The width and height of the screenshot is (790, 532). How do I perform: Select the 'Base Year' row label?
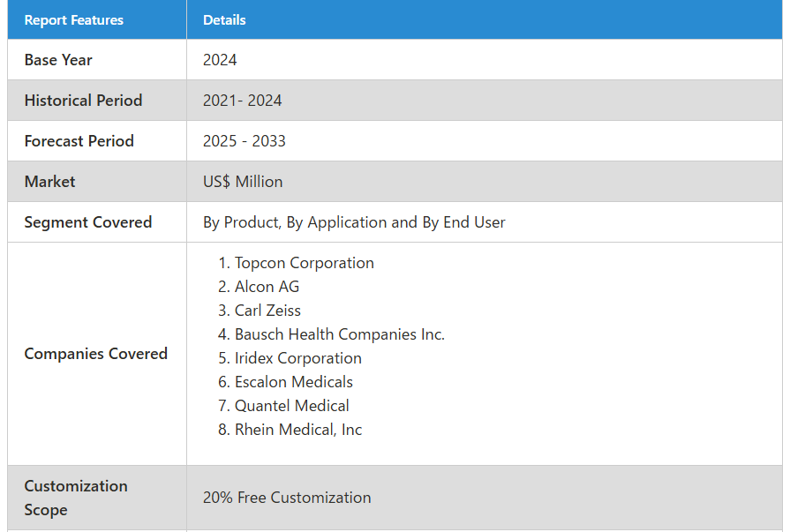(x=58, y=60)
